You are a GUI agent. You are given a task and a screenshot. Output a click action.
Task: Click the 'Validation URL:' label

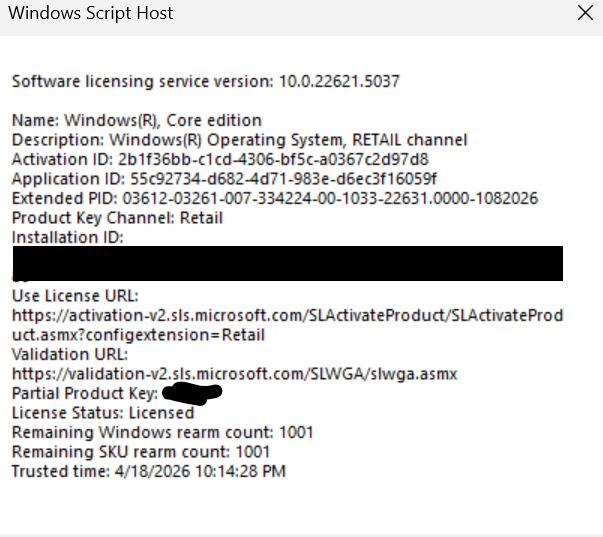pos(70,354)
